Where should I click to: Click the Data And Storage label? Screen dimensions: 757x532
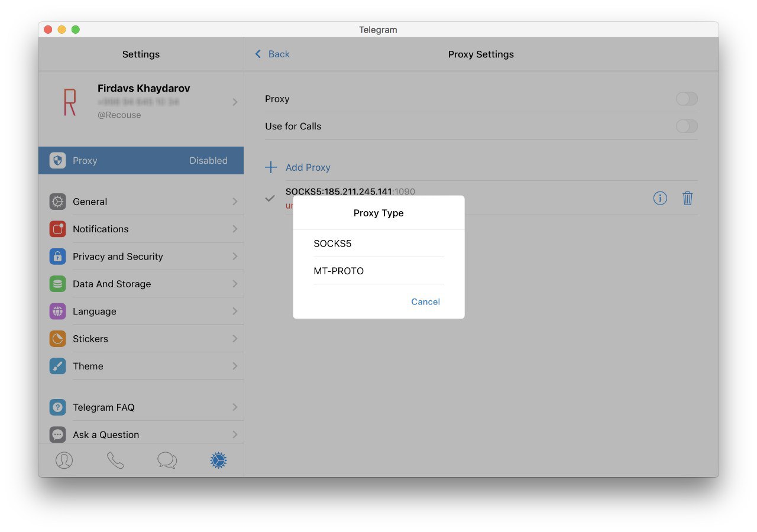click(x=112, y=284)
